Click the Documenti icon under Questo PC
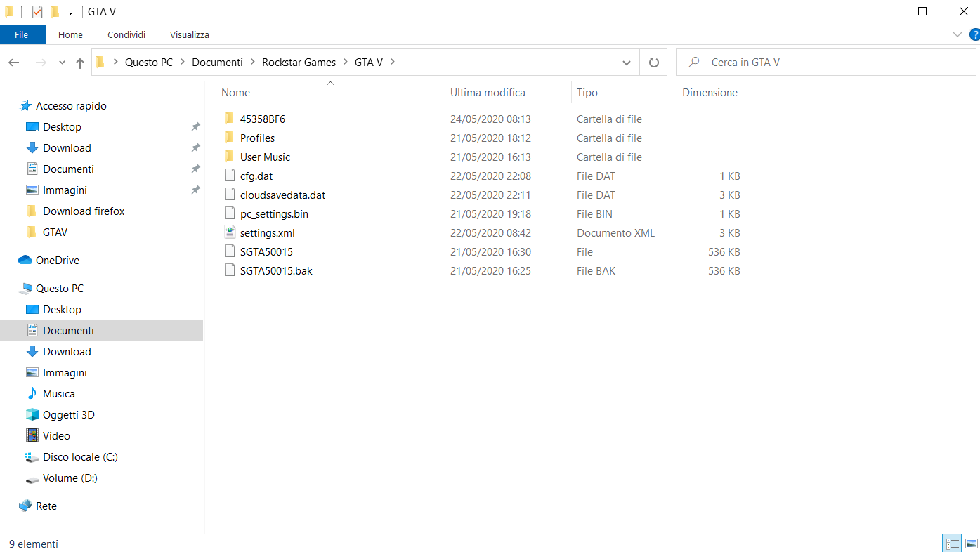The height and width of the screenshot is (552, 980). click(32, 331)
